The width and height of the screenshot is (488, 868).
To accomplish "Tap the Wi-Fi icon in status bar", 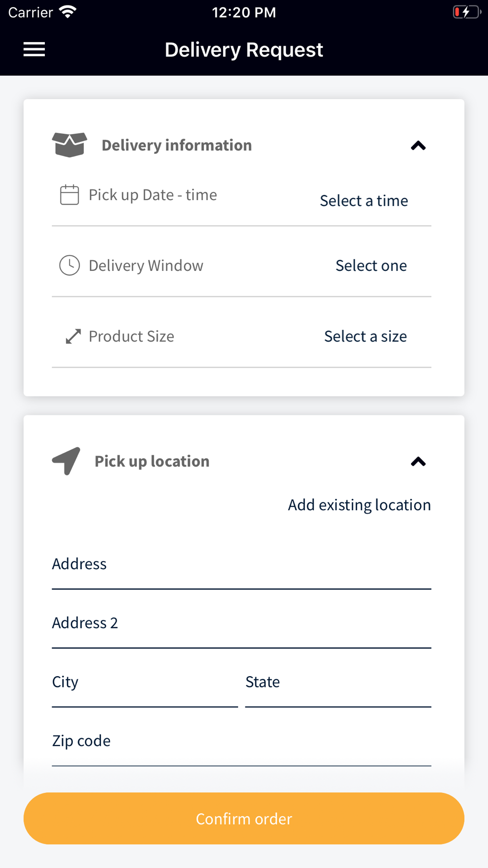I will pyautogui.click(x=68, y=12).
